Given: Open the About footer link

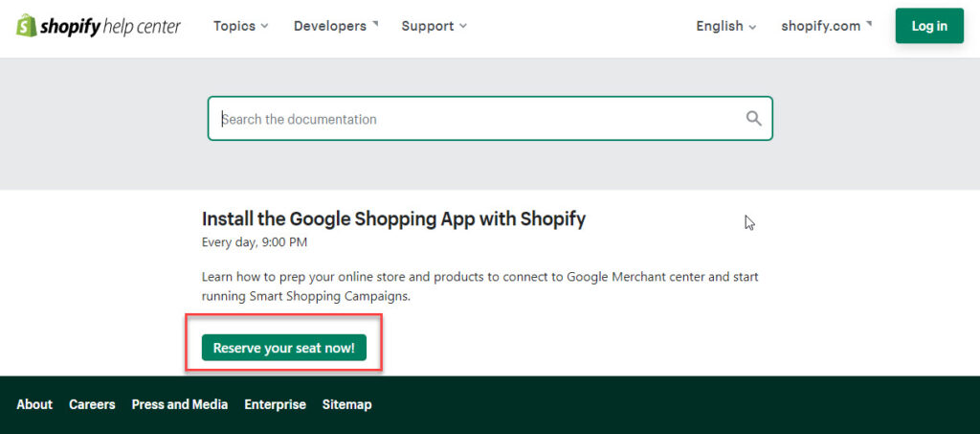Looking at the screenshot, I should pos(34,404).
